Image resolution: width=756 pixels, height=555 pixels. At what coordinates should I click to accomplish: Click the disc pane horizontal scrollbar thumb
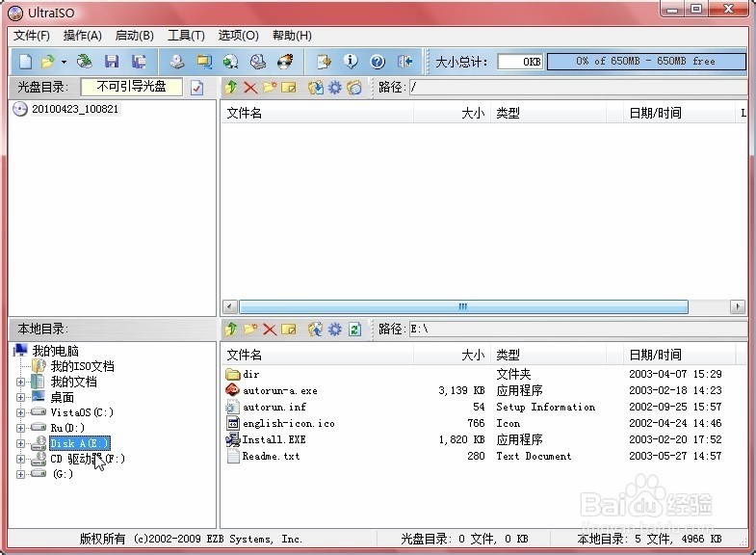[463, 306]
